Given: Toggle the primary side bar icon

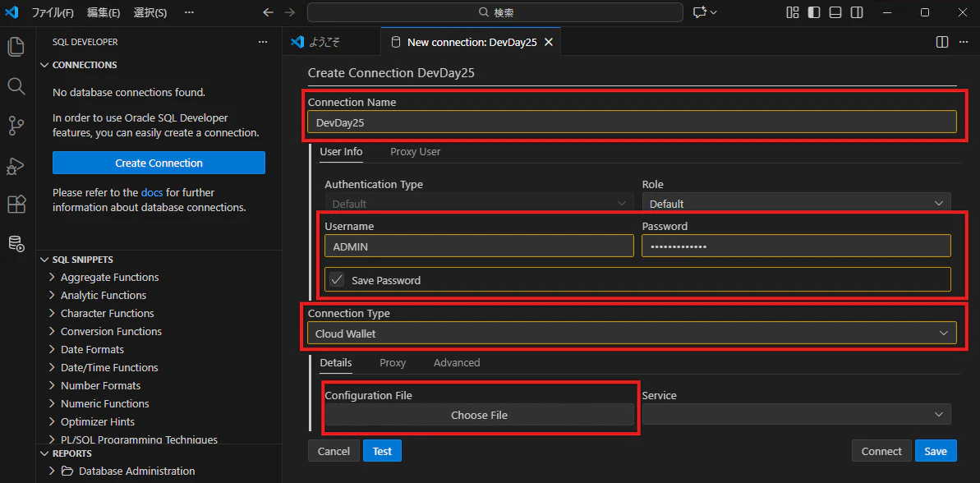Looking at the screenshot, I should [x=814, y=12].
